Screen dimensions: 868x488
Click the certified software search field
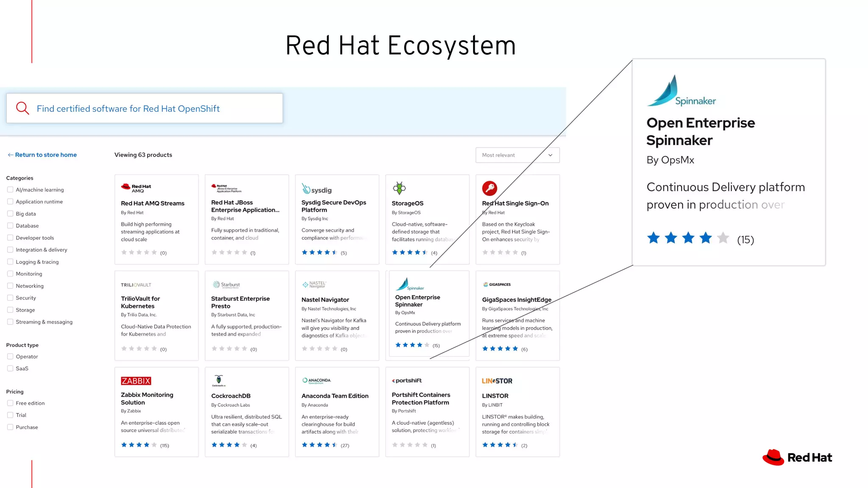(145, 108)
